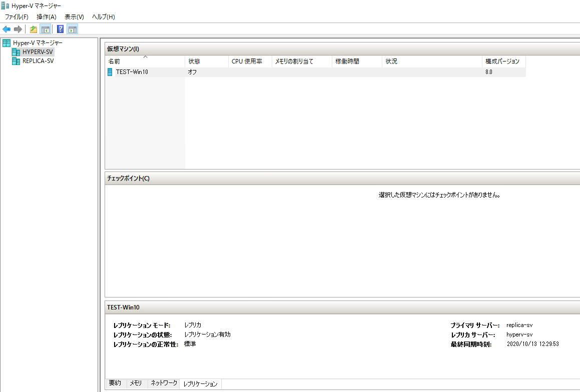Click the レプリケーション モード label

pyautogui.click(x=142, y=325)
